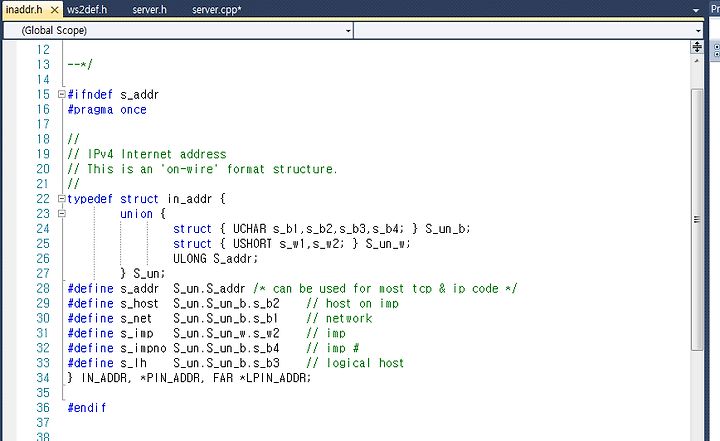720x441 pixels.
Task: Click 'ULONG S_addr;' on line 26
Action: (x=215, y=259)
